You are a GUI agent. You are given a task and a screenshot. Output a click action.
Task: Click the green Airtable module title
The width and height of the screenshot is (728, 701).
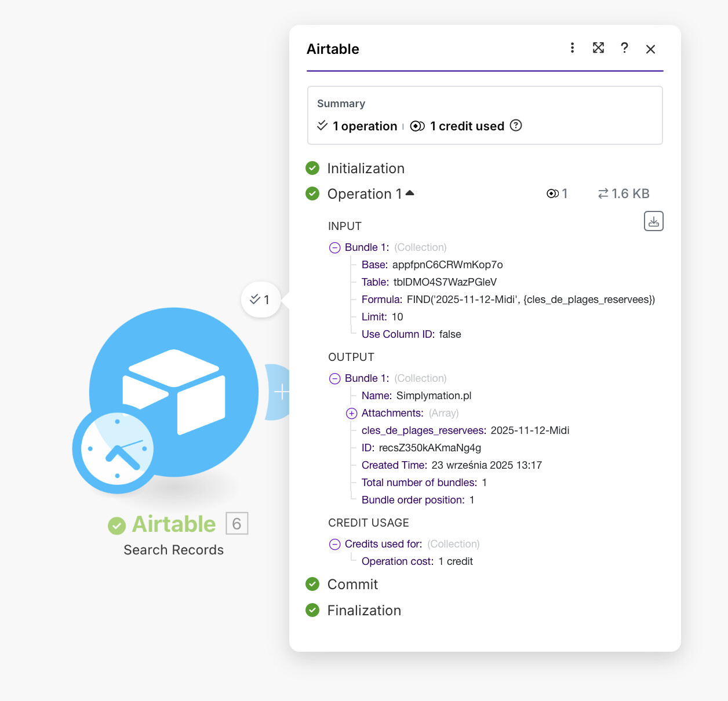tap(174, 524)
